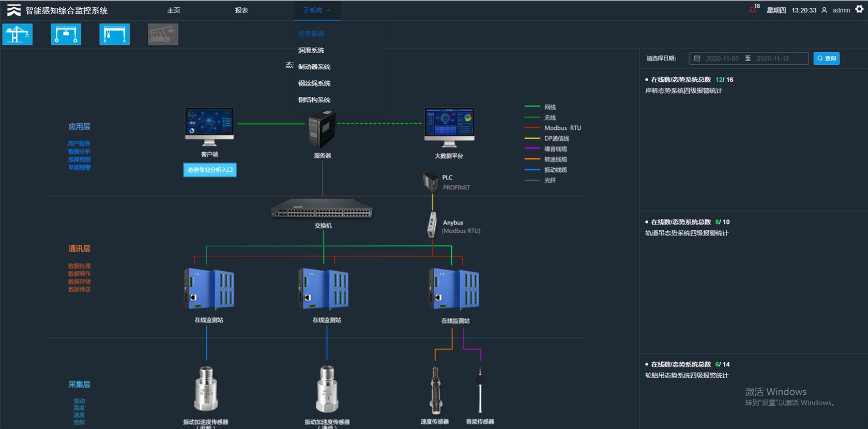Image resolution: width=868 pixels, height=429 pixels.
Task: Go to the 主页 tab
Action: point(174,10)
